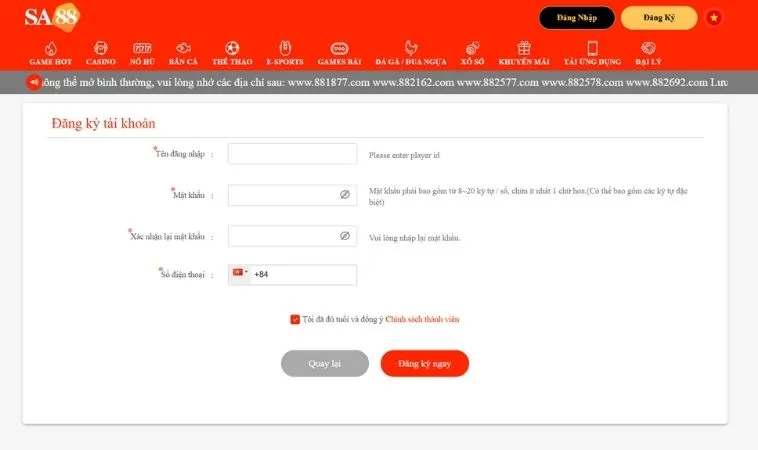
Task: Focus the Xác nhận lại mật khẩu field
Action: click(292, 236)
